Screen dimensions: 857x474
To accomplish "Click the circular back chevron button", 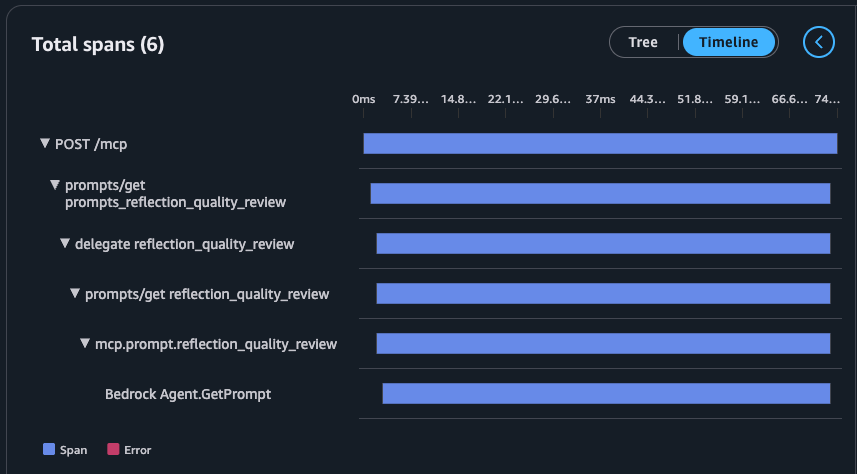I will point(818,42).
